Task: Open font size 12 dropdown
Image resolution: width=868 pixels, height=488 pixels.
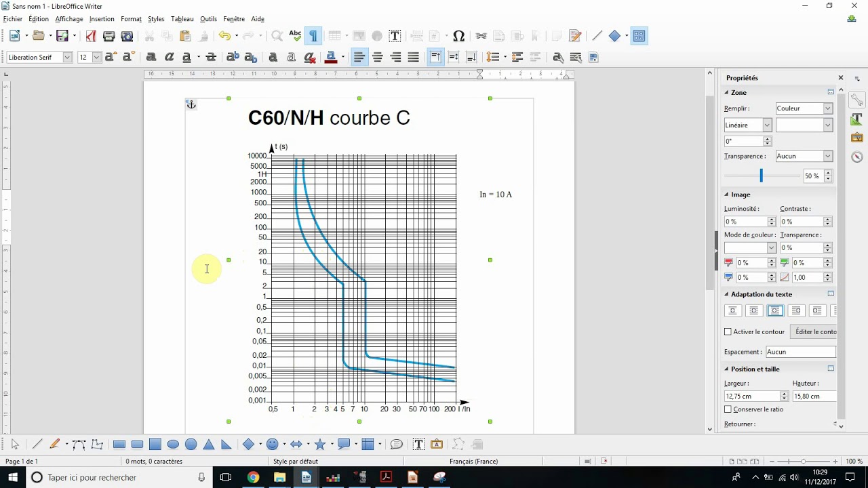Action: [x=97, y=58]
